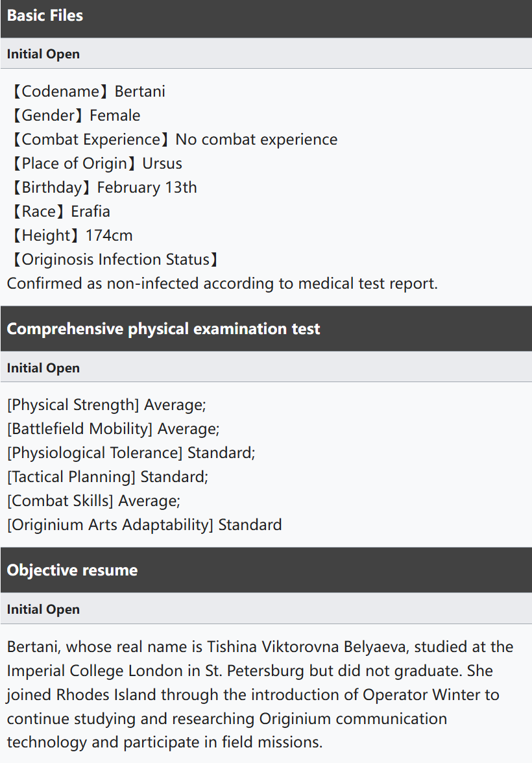Click Initial Open under Basic Files

point(43,54)
